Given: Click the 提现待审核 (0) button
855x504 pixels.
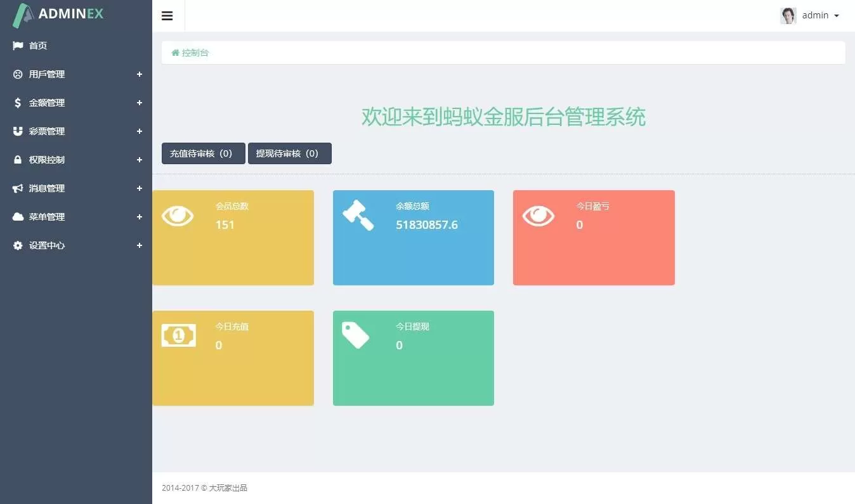Looking at the screenshot, I should click(x=289, y=153).
